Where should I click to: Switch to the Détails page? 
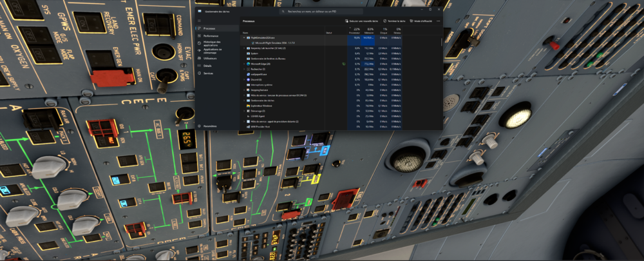coord(207,66)
